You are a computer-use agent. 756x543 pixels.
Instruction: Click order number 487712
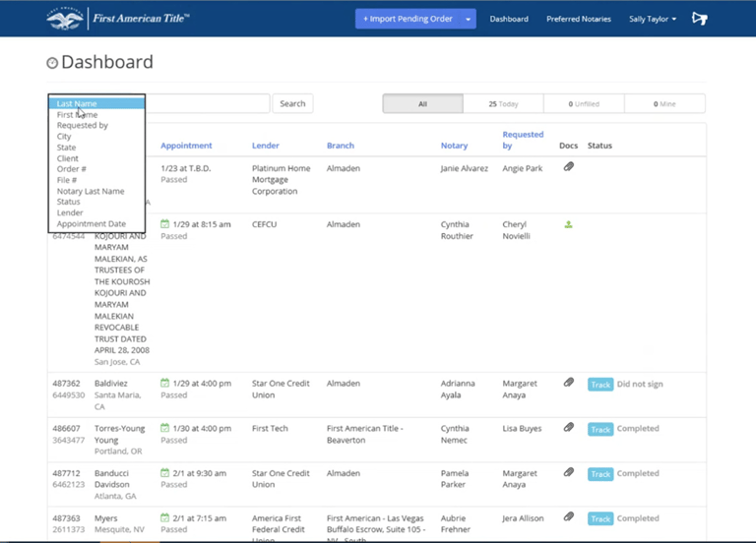click(x=66, y=473)
